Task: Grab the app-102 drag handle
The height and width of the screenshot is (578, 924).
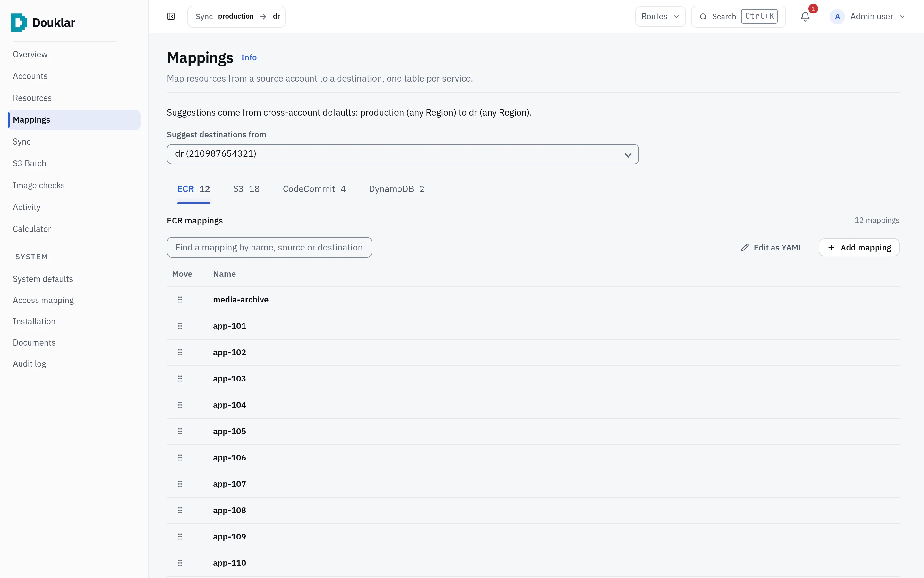Action: (x=180, y=353)
